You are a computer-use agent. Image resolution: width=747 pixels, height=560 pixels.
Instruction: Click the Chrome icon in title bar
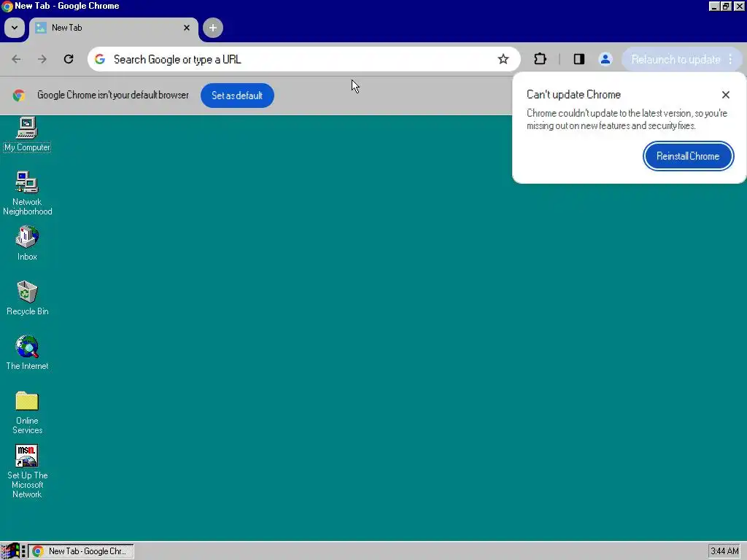tap(7, 6)
